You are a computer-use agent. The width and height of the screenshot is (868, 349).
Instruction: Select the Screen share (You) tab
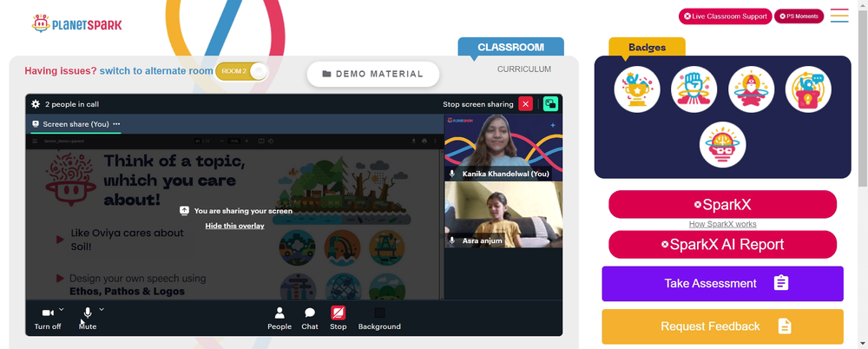pos(76,124)
